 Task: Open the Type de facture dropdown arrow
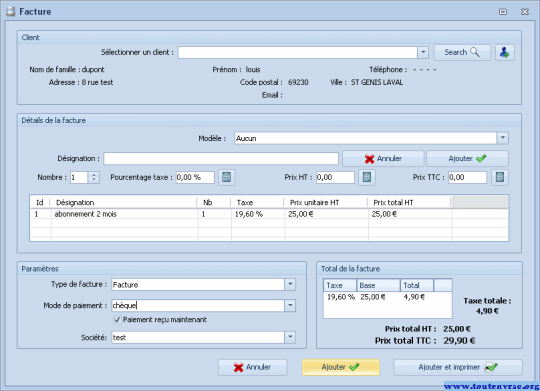coord(290,285)
